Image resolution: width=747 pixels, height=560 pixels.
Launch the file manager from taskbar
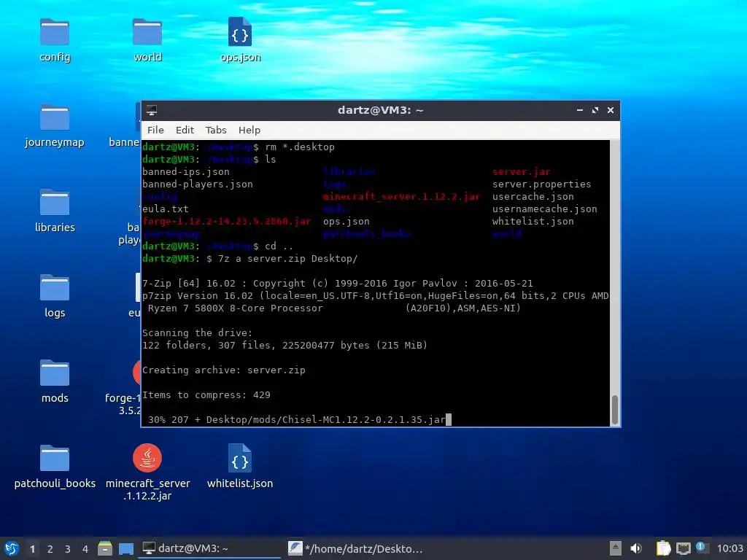point(105,548)
